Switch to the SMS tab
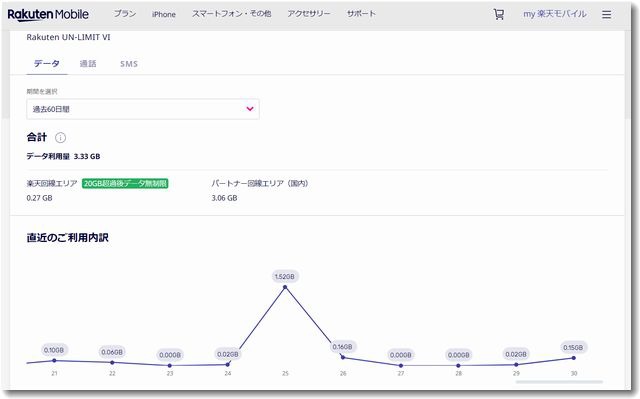This screenshot has width=640, height=399. [x=129, y=64]
